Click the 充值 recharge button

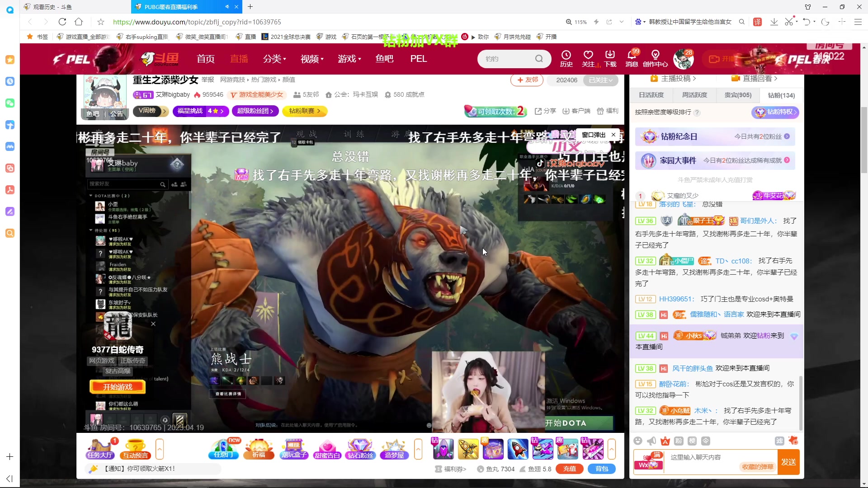tap(570, 469)
